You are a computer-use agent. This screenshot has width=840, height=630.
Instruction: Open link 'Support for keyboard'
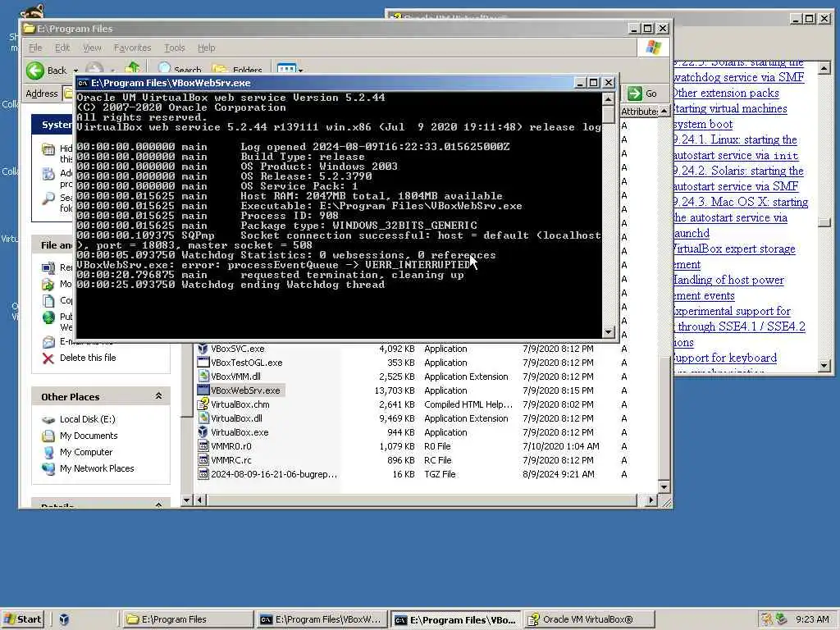point(725,358)
